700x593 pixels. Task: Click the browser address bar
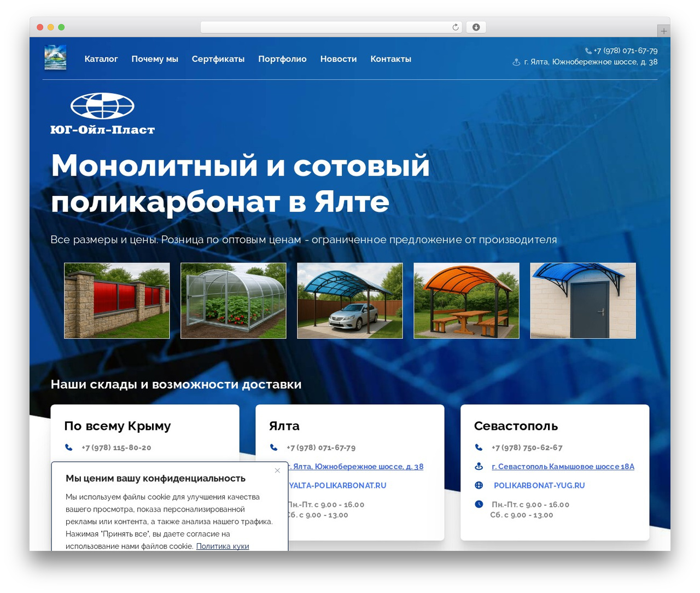tap(331, 27)
